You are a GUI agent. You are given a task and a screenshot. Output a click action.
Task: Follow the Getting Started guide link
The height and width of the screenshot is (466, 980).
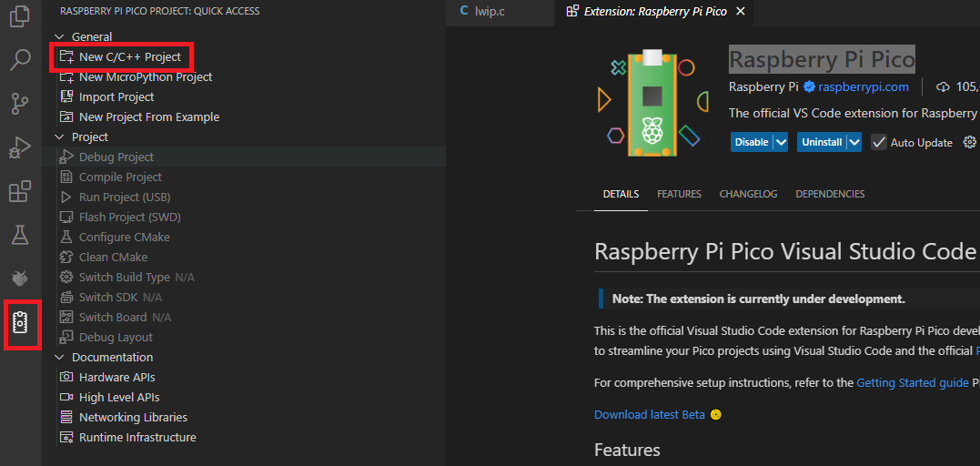[x=913, y=383]
